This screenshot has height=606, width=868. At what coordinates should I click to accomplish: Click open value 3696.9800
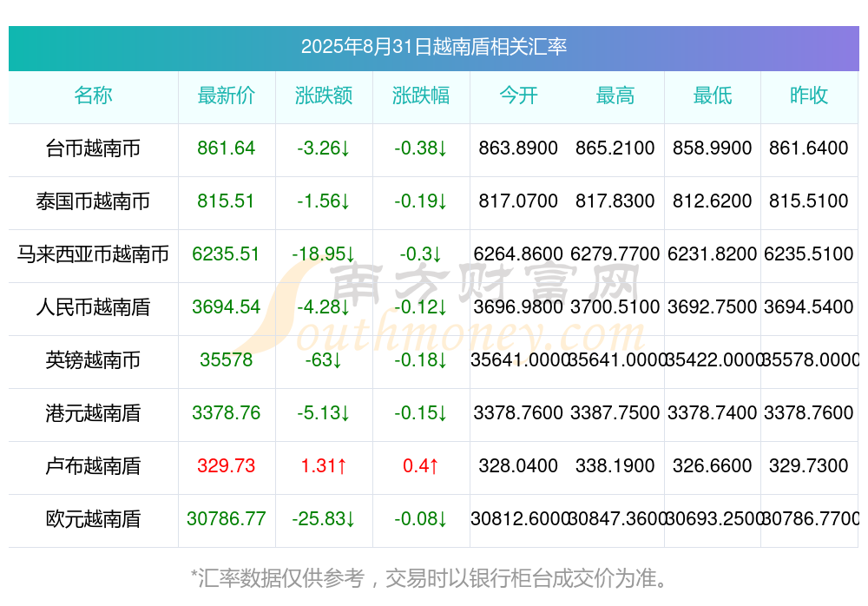518,306
